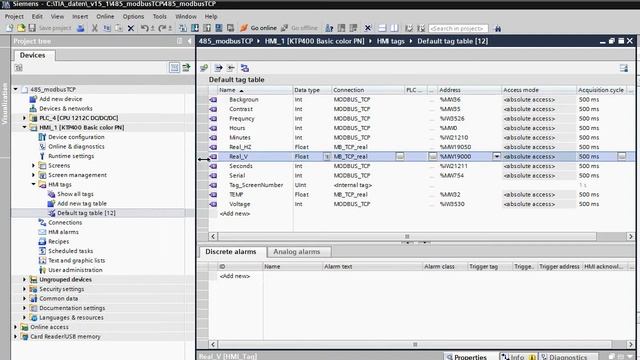The height and width of the screenshot is (360, 640).
Task: Open Address dropdown for Real_V row
Action: click(x=496, y=156)
